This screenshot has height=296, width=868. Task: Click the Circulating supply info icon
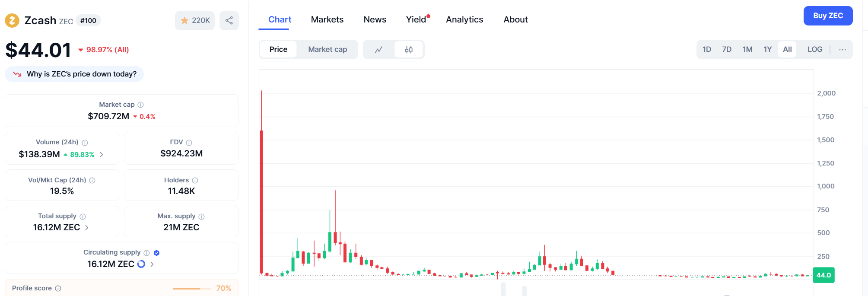tap(146, 253)
